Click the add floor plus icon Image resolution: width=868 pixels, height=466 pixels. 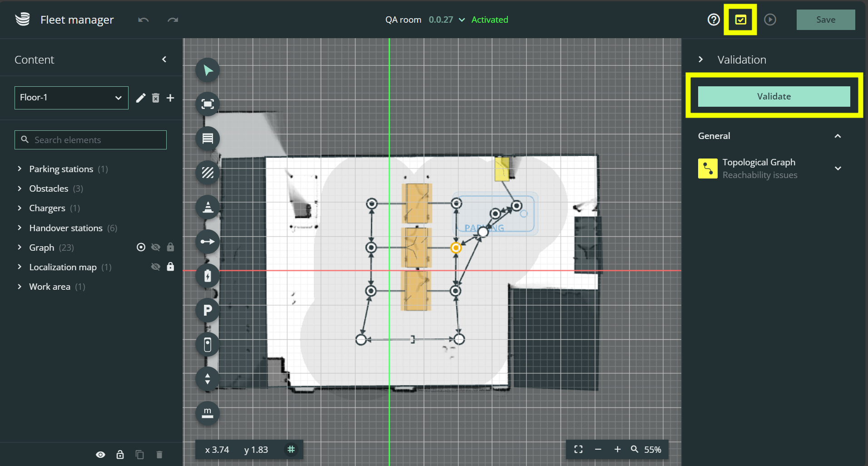[170, 98]
